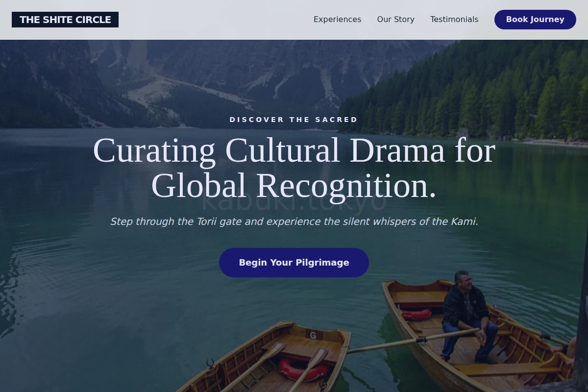This screenshot has height=392, width=588.
Task: Go to Our Story section
Action: 395,20
